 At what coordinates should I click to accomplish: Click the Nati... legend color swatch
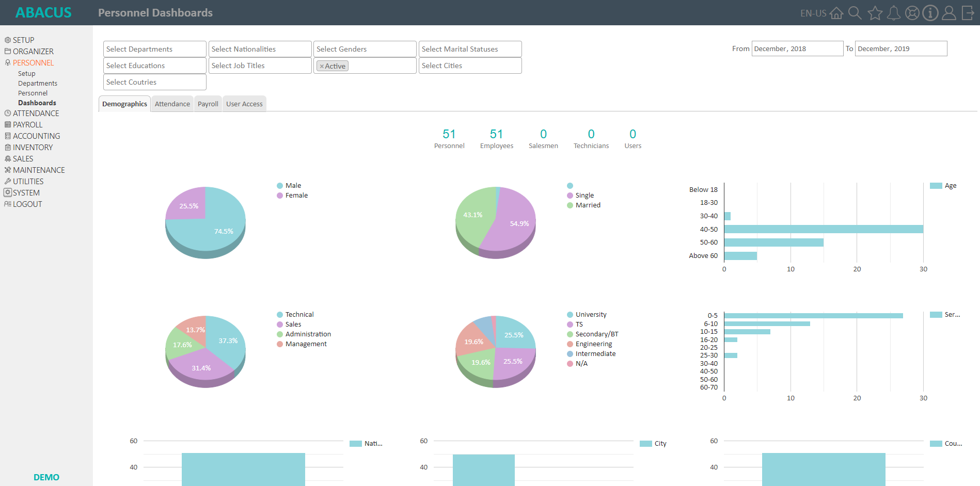click(x=356, y=443)
